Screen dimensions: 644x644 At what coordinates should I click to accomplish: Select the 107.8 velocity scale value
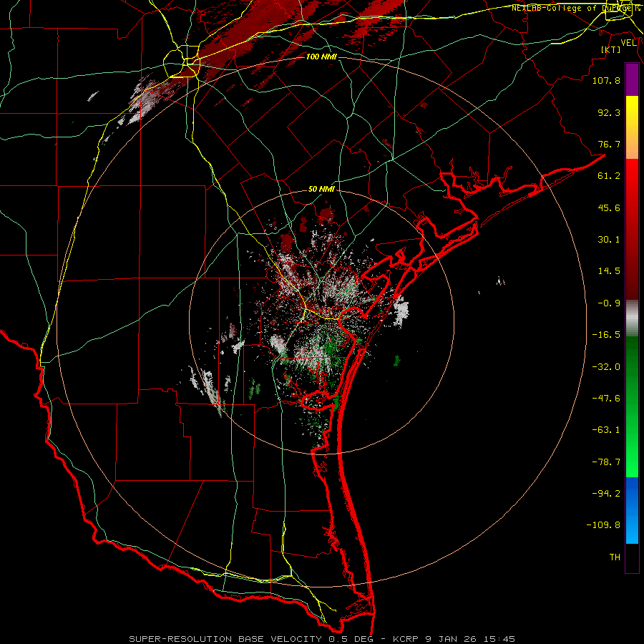point(606,80)
